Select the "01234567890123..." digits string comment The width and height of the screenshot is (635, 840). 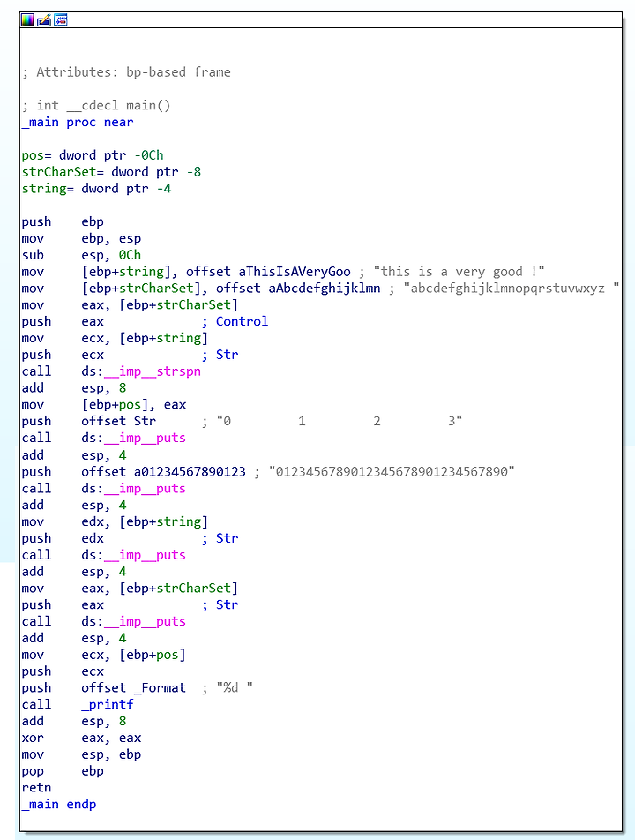(x=392, y=472)
